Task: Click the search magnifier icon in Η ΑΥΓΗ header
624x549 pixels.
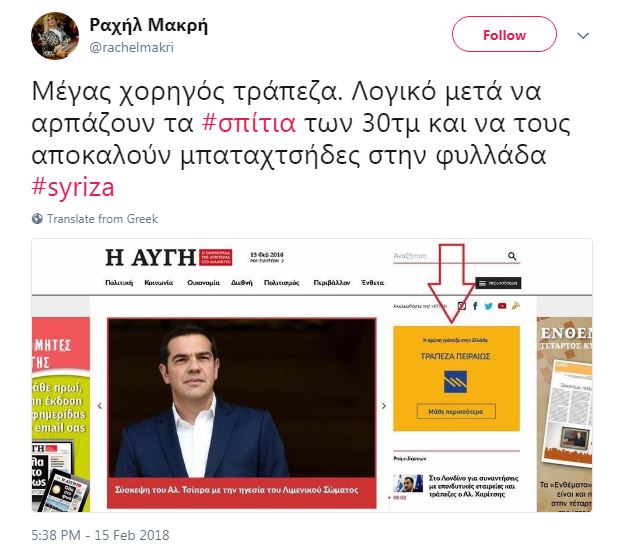Action: [x=512, y=256]
